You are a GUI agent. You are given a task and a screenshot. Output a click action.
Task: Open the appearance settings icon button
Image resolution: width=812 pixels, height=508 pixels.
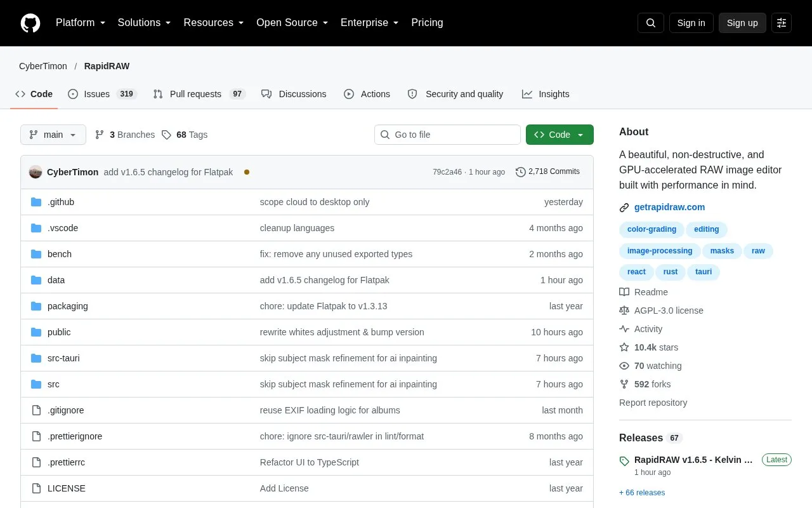[782, 23]
